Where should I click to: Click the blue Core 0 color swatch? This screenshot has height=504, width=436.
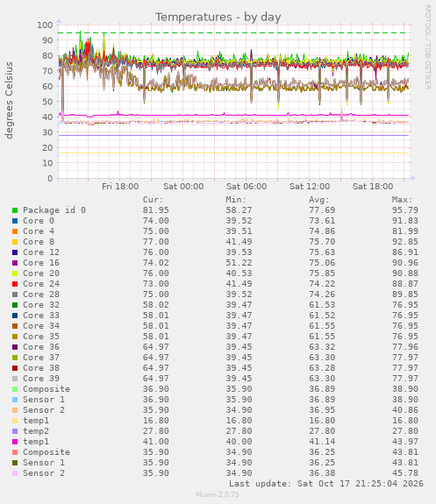(15, 221)
